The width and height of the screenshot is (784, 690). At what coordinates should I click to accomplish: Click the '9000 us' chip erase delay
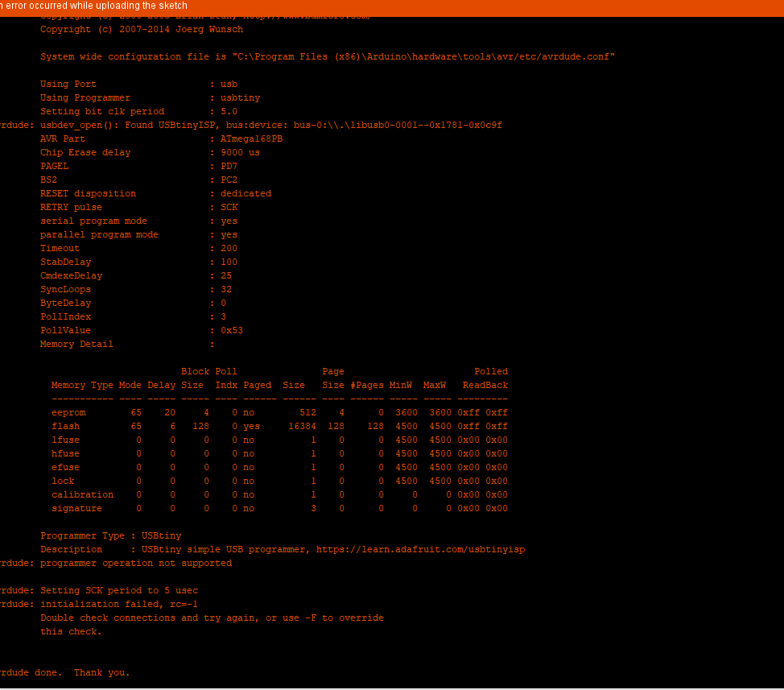pyautogui.click(x=241, y=152)
